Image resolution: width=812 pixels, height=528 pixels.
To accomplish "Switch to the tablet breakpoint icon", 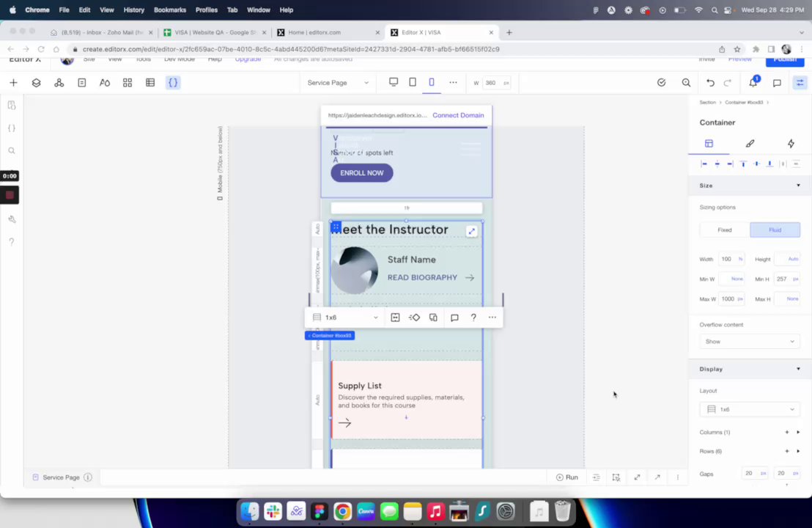I will 413,82.
